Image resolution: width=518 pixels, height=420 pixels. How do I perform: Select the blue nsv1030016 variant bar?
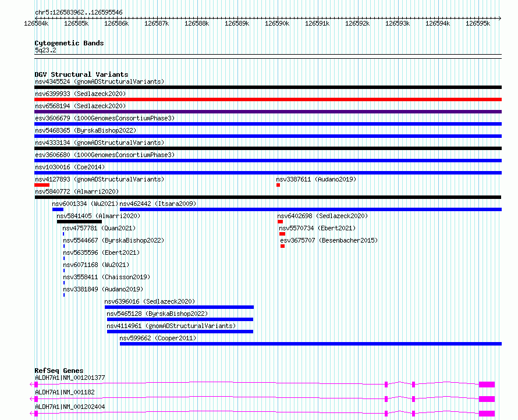point(268,173)
